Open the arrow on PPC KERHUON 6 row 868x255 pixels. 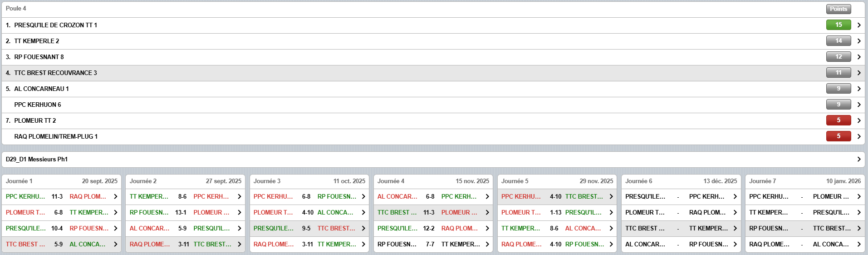click(x=858, y=105)
